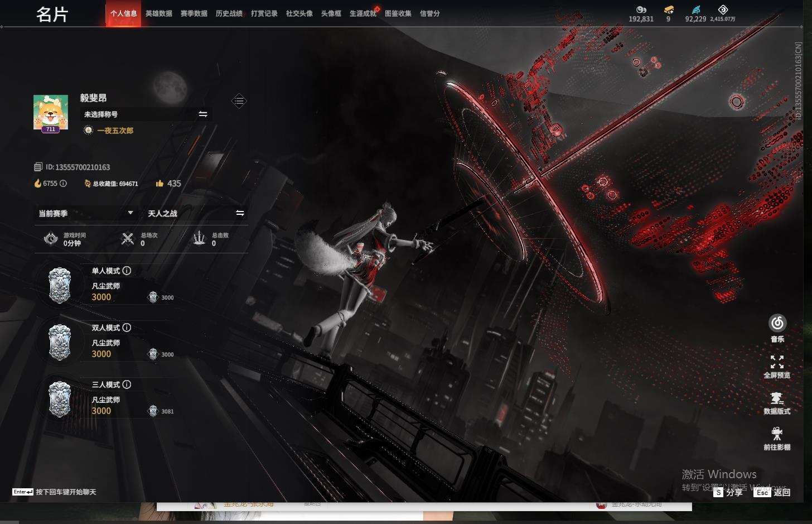Viewport: 812px width, 524px height.
Task: Click the 双人模式 rank badge
Action: pos(60,342)
